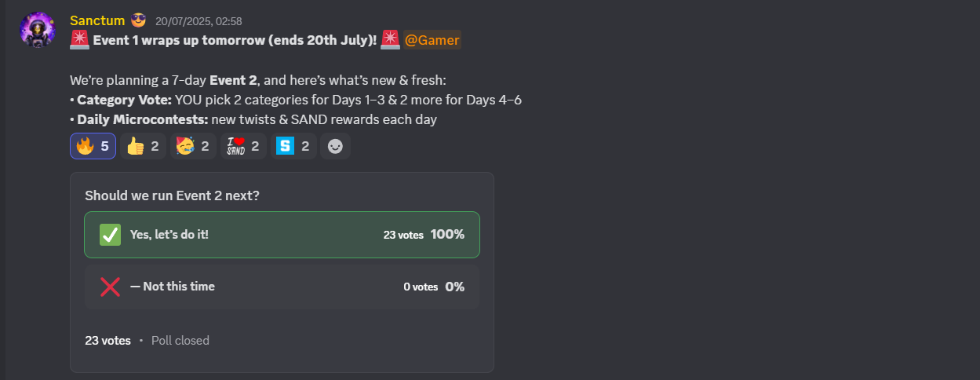Open the add reaction smiley button

[x=335, y=146]
